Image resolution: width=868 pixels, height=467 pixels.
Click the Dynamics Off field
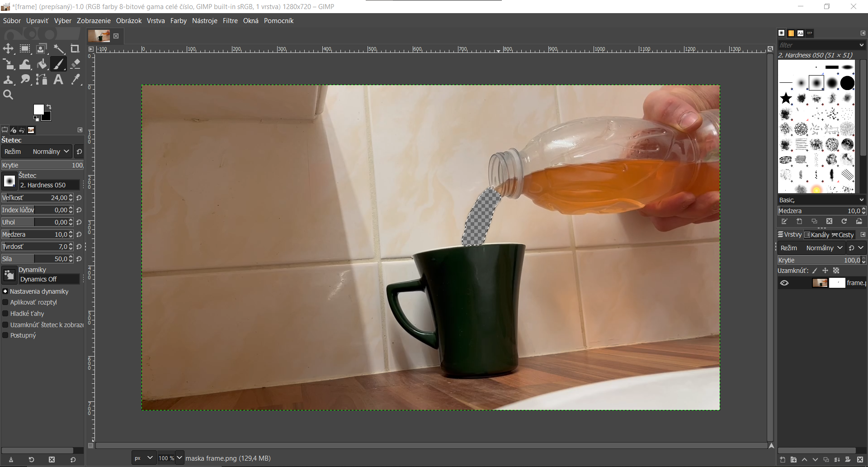[49, 279]
